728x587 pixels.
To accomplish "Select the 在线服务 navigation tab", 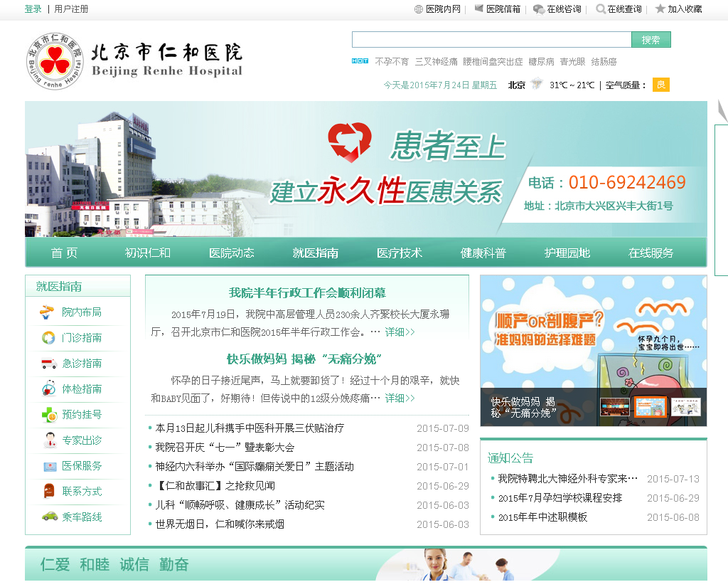I will 651,253.
